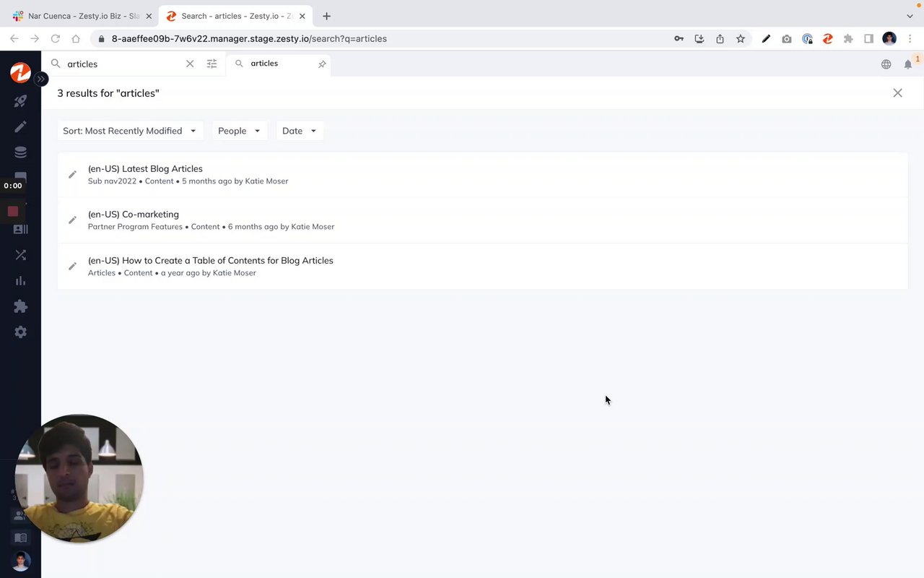
Task: Open Settings gear icon in sidebar
Action: 20,332
